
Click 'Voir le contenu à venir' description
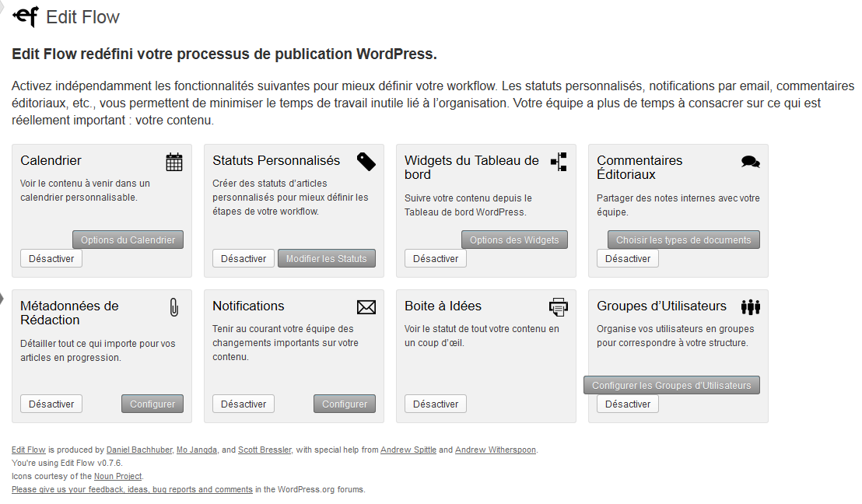tap(86, 191)
